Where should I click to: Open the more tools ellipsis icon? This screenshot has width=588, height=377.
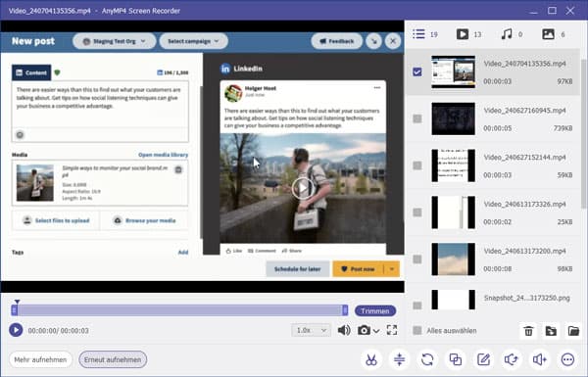[x=567, y=359]
